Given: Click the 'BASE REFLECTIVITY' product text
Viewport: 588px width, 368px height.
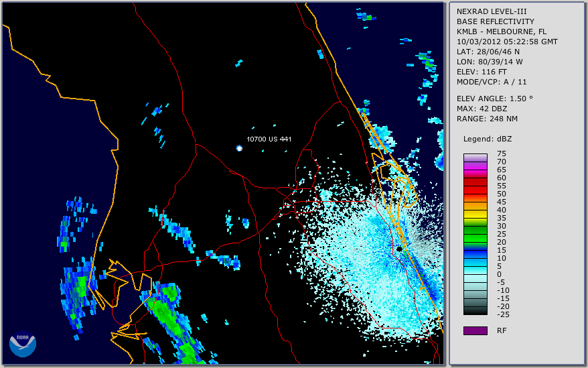Looking at the screenshot, I should [496, 21].
